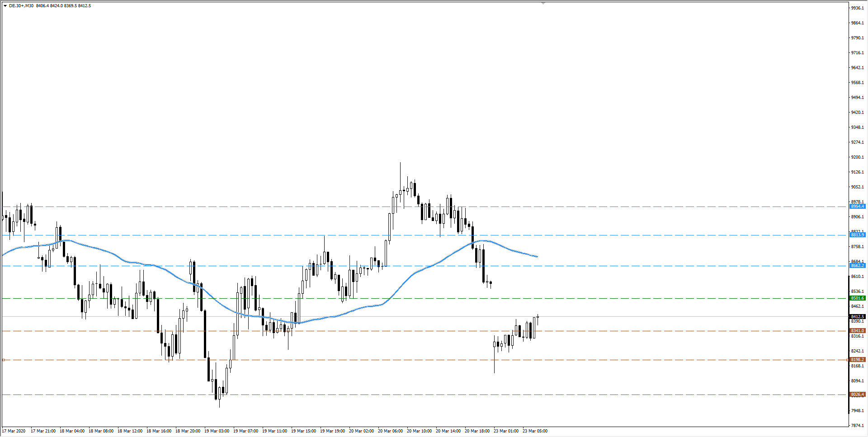
Task: Click the DE.30+,M30 chart title text
Action: [21, 6]
